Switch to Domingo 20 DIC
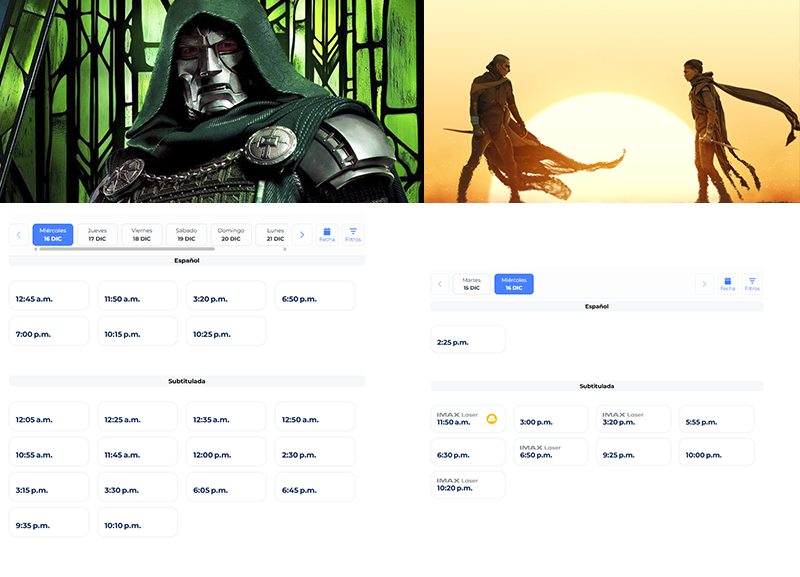Image resolution: width=800 pixels, height=577 pixels. [231, 235]
